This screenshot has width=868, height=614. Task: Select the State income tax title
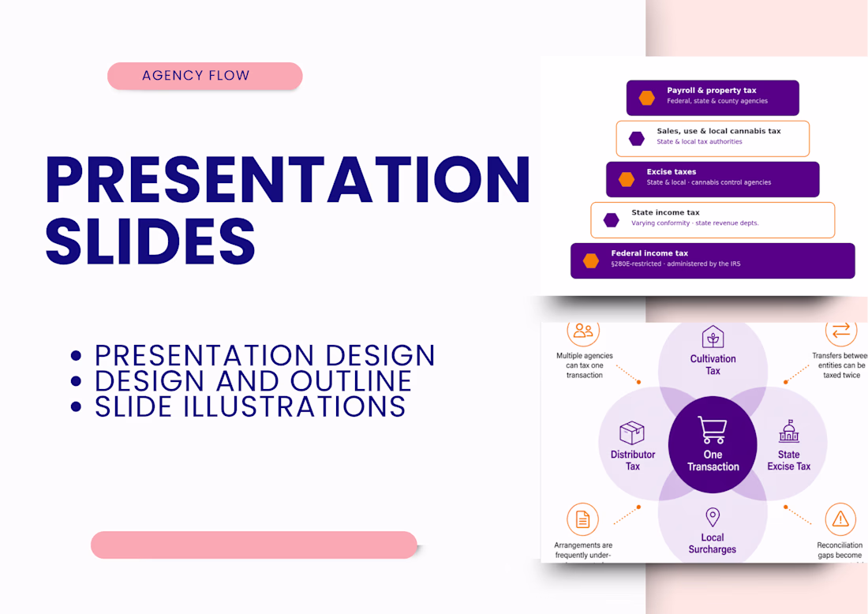click(665, 212)
